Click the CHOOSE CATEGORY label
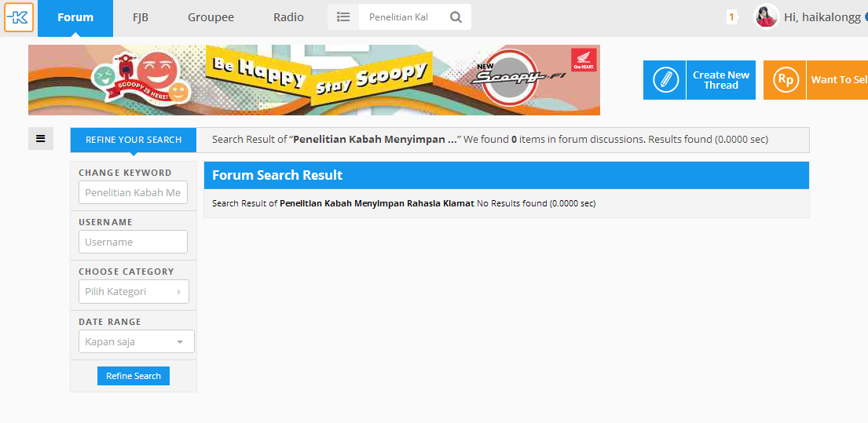This screenshot has width=868, height=423. coord(126,272)
